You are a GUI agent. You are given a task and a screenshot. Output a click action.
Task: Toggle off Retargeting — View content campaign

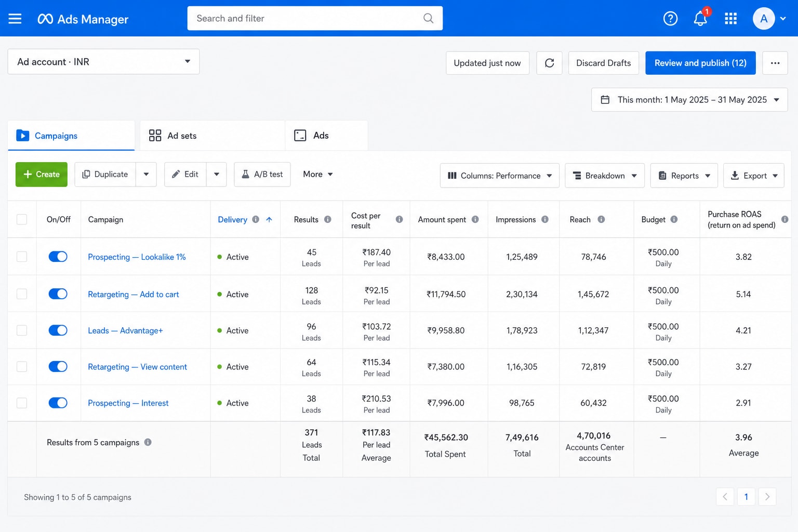tap(58, 367)
